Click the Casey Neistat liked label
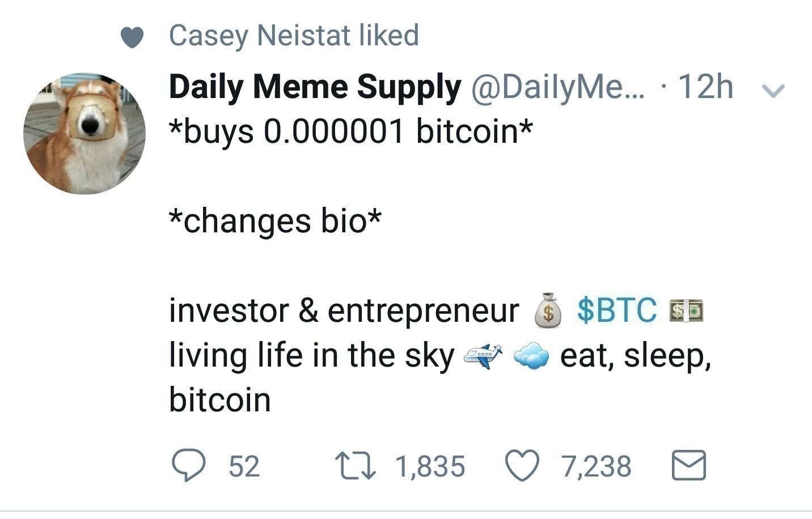 pos(294,35)
